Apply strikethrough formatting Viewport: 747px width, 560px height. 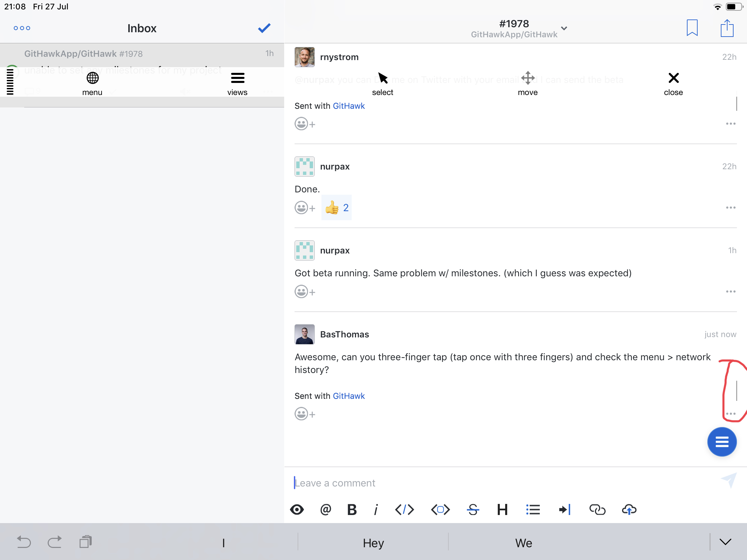click(473, 509)
